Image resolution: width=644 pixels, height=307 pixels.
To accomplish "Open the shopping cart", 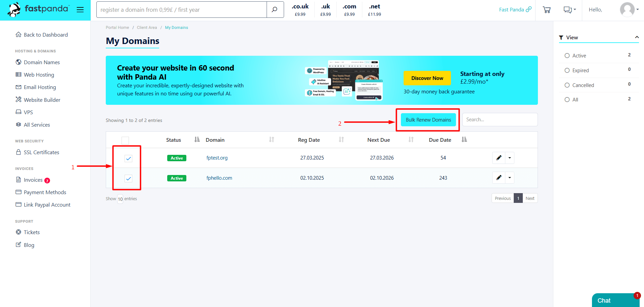I will pyautogui.click(x=547, y=10).
